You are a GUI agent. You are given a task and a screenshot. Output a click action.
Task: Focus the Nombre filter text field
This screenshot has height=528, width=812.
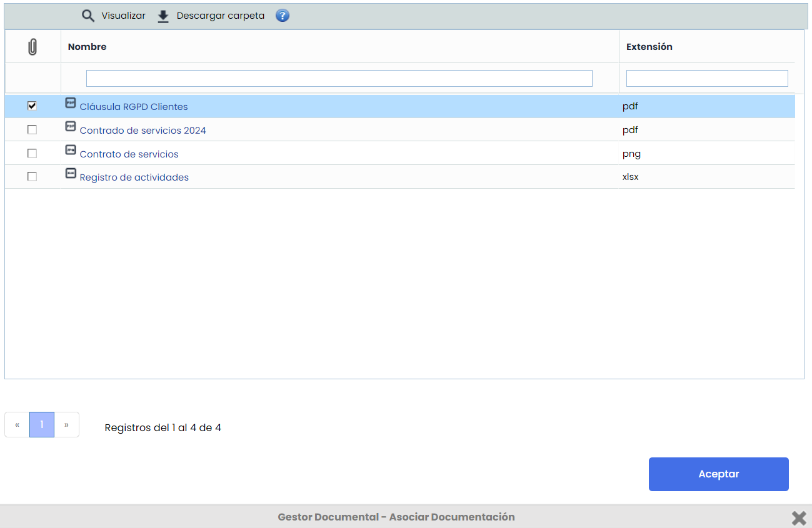(339, 78)
